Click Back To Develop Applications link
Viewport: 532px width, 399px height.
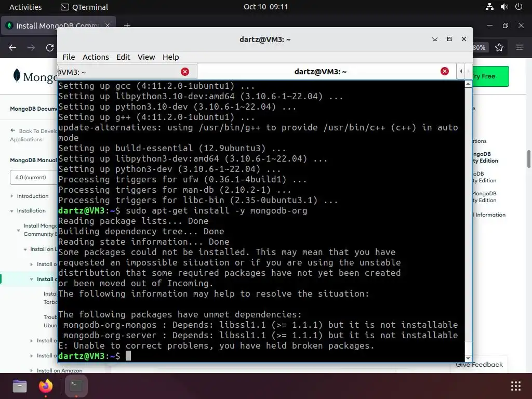33,135
